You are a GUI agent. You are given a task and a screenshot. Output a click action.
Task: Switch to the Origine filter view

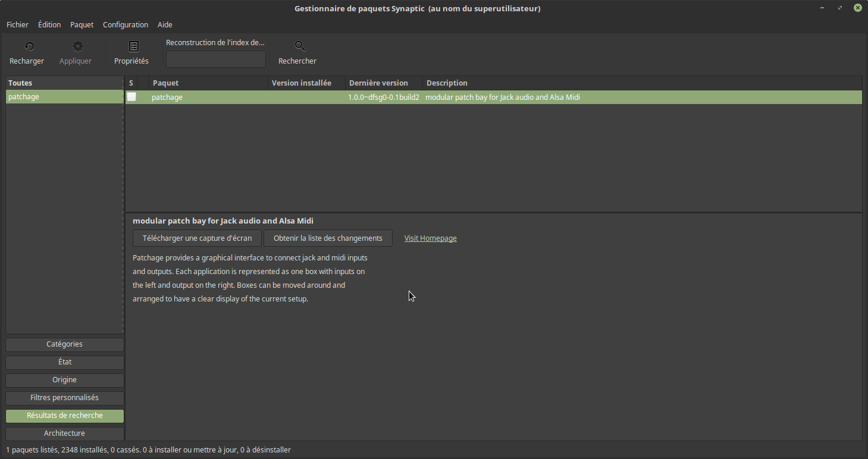click(65, 380)
